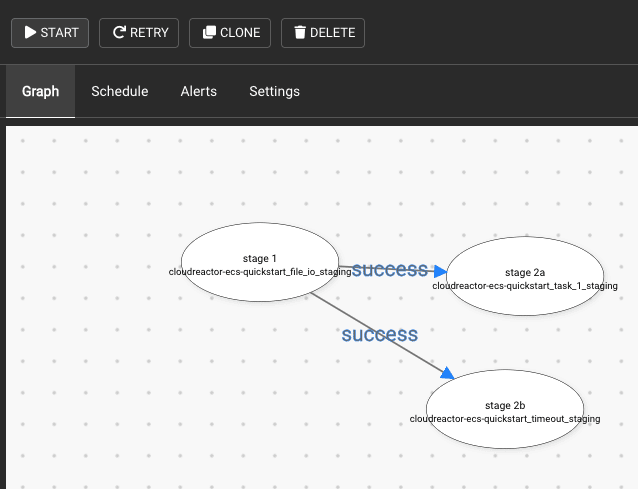
Task: Click the play icon on START
Action: pos(30,32)
